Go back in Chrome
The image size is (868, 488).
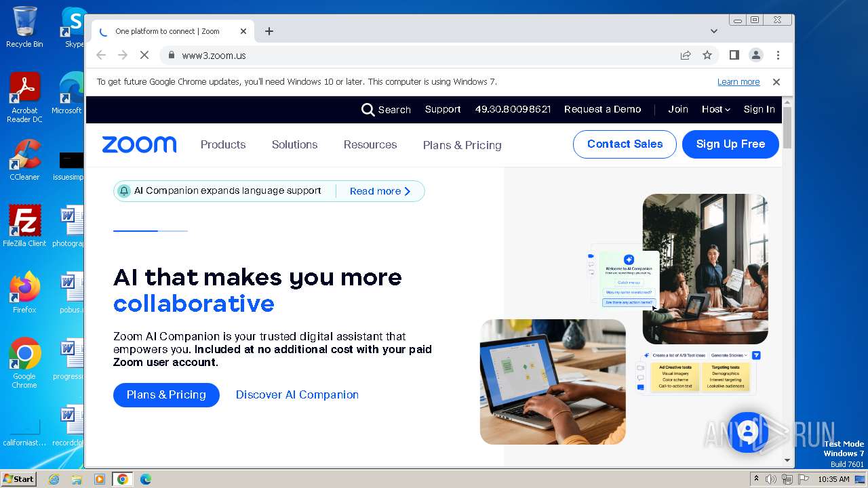[x=101, y=56]
